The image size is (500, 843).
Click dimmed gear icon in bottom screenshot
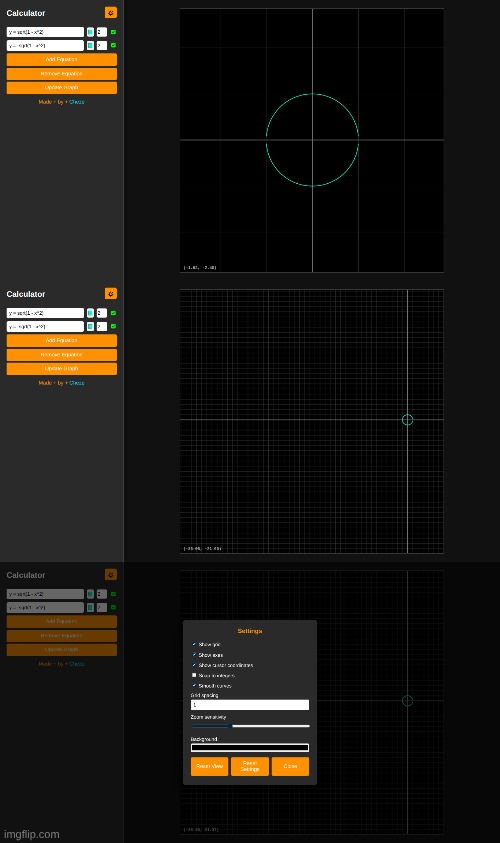[111, 575]
